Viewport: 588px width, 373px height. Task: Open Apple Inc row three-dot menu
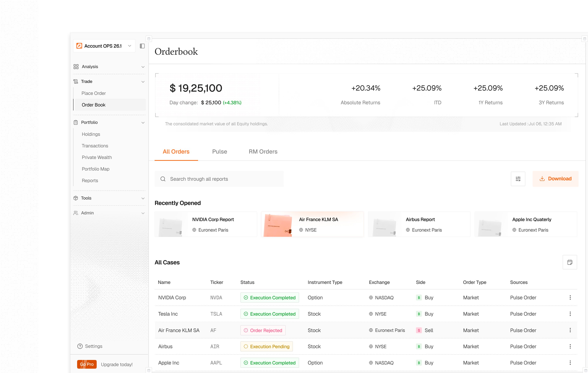coord(570,363)
